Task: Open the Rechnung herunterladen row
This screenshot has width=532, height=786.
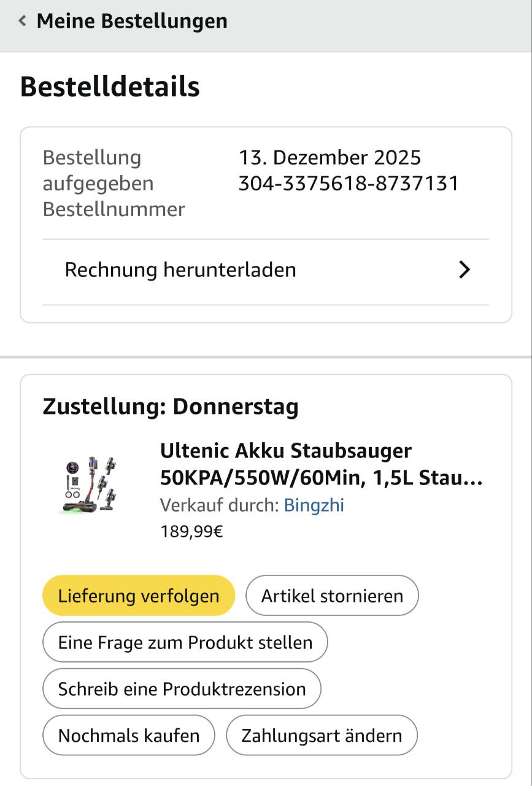Action: 266,270
